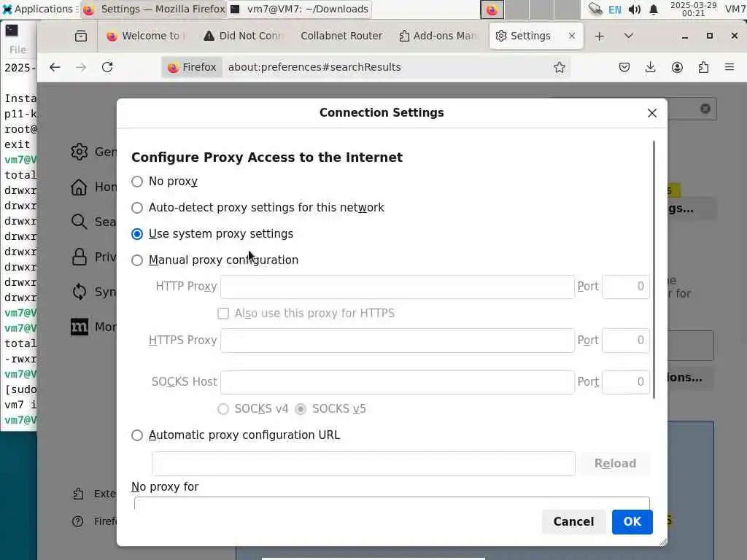Expand the list all tabs dropdown arrow
Image resolution: width=747 pixels, height=560 pixels.
(629, 36)
